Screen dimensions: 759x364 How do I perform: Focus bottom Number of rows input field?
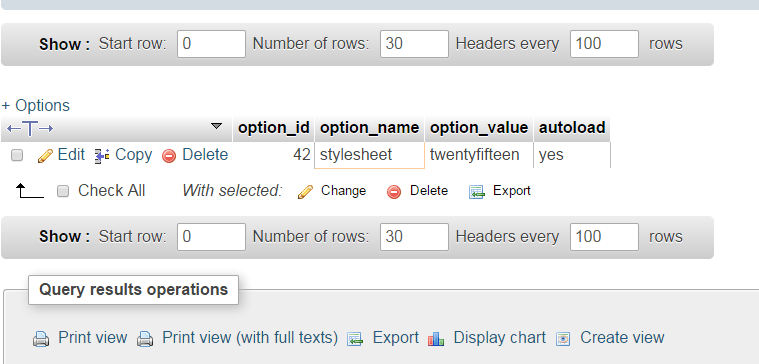pos(414,237)
